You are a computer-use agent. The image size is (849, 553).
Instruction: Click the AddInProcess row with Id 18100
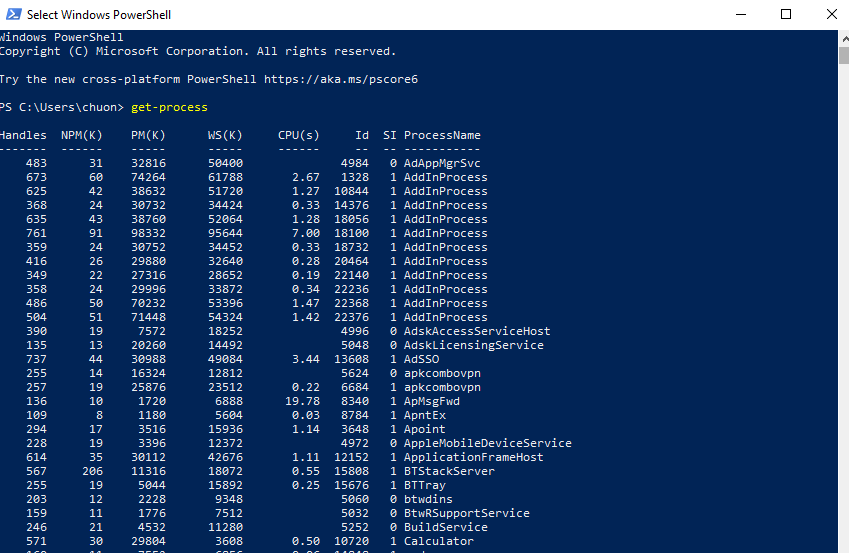(445, 233)
